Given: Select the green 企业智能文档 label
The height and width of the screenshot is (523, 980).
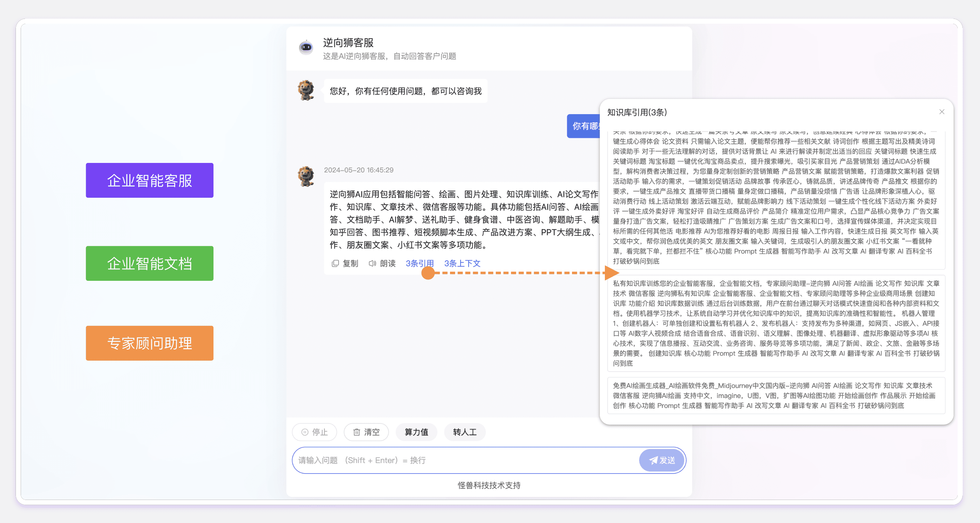Looking at the screenshot, I should tap(149, 263).
